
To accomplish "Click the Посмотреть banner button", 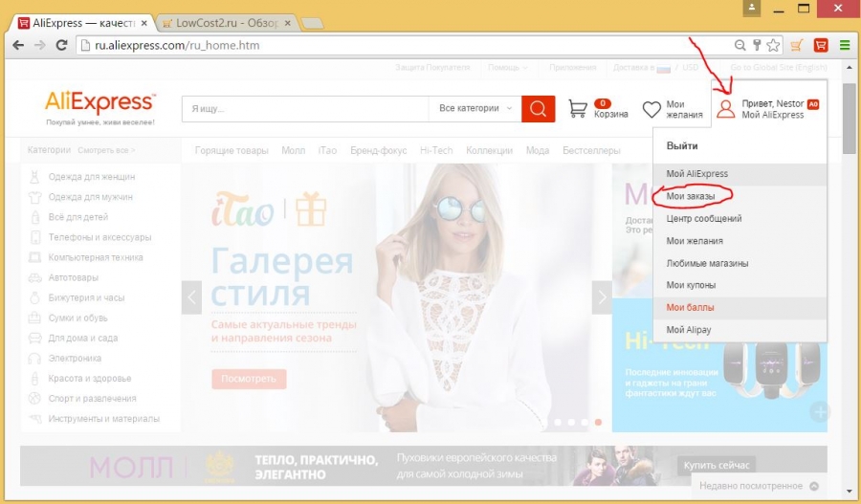I will point(249,379).
